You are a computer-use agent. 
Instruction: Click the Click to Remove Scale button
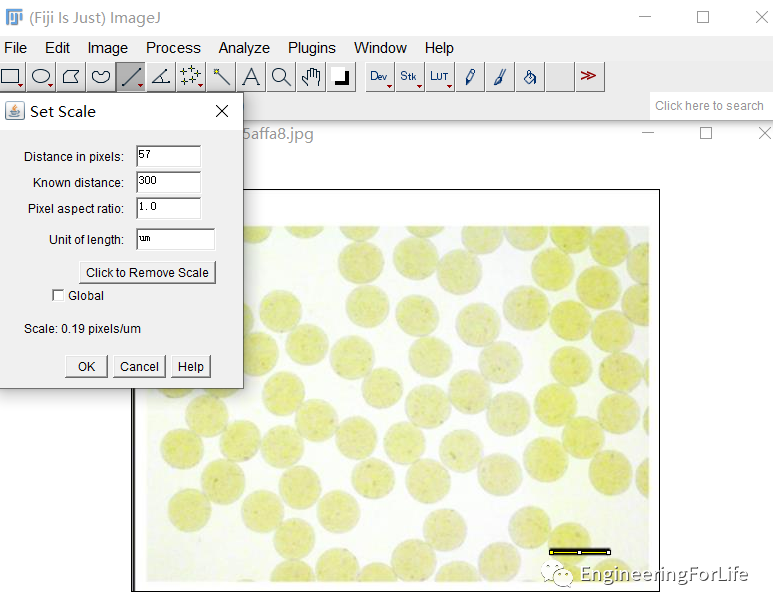(147, 273)
